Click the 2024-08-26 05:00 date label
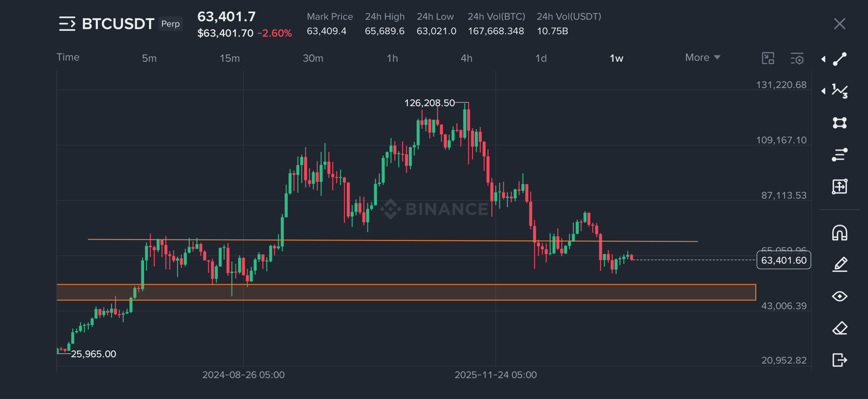This screenshot has width=868, height=399. point(244,375)
